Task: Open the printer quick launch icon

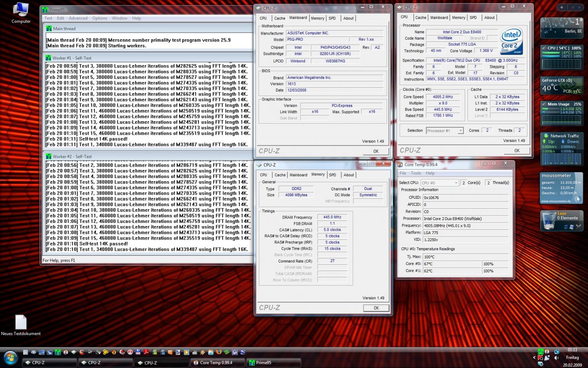Action: point(211,352)
